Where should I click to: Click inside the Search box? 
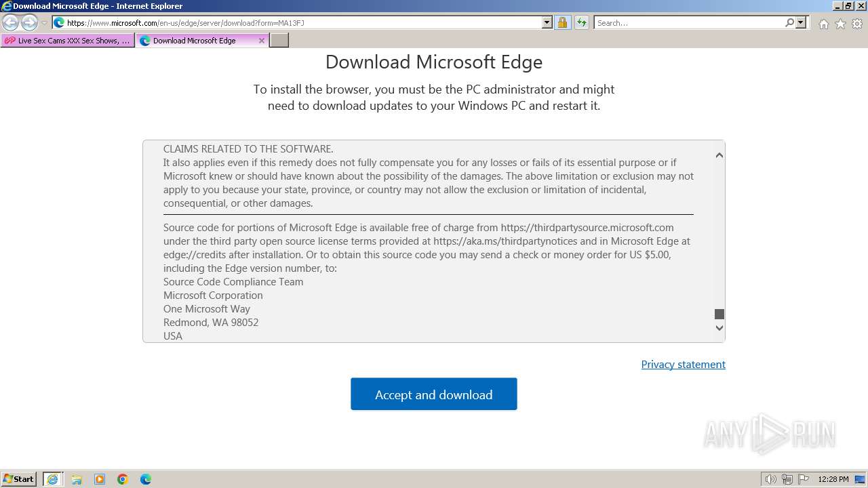(688, 22)
